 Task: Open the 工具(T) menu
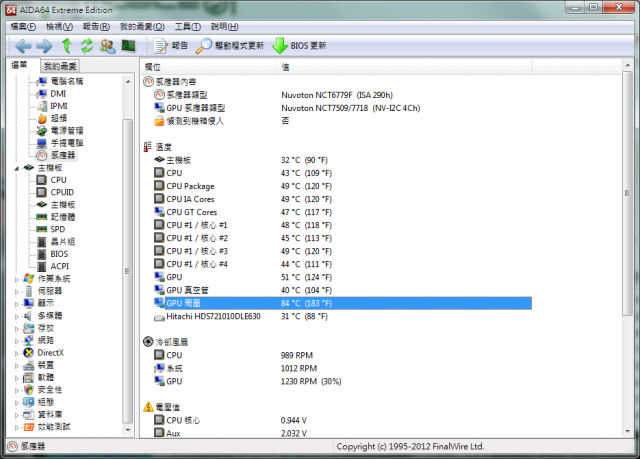click(188, 27)
